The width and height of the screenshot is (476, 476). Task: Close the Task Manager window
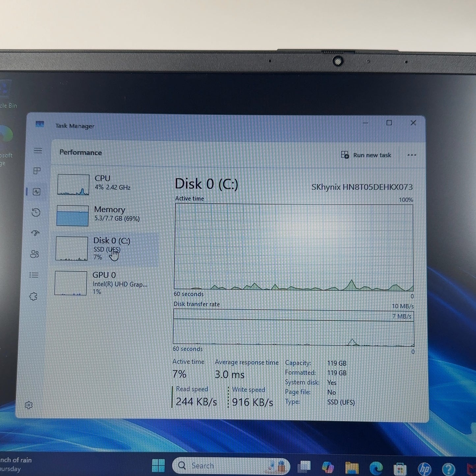pyautogui.click(x=413, y=123)
